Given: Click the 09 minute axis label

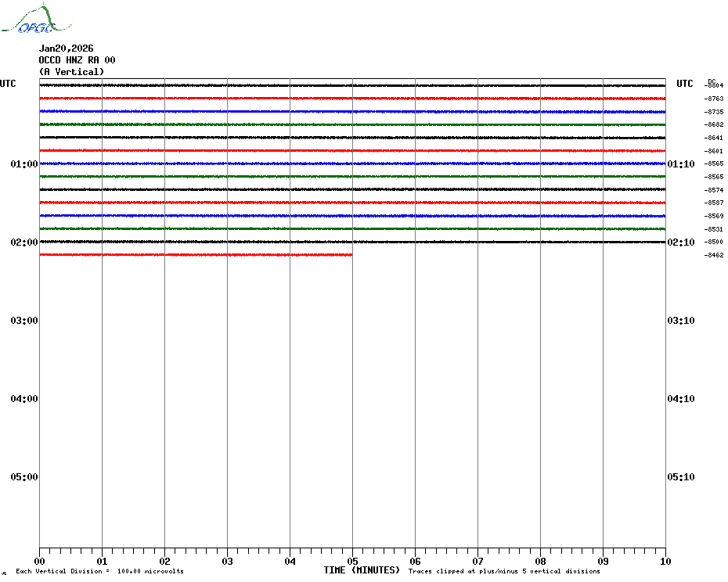Looking at the screenshot, I should click(x=603, y=562).
